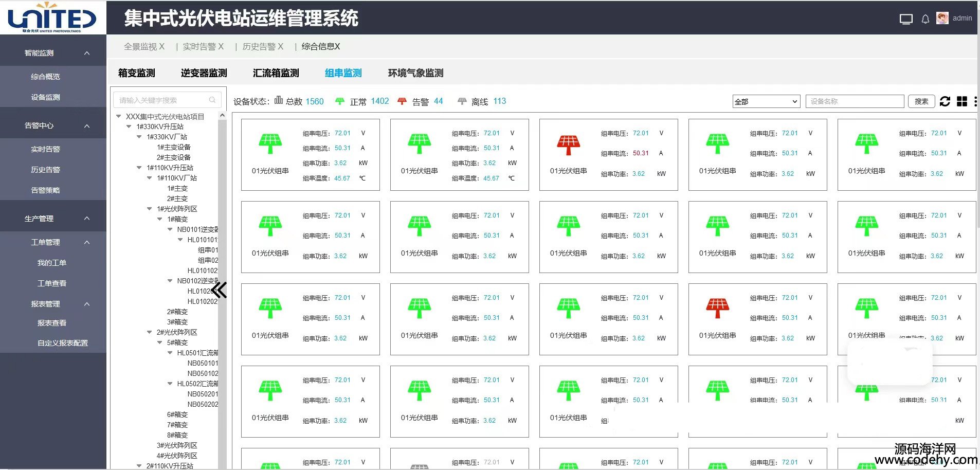The image size is (980, 470).
Task: Select the 组串监测 tab
Action: [343, 73]
